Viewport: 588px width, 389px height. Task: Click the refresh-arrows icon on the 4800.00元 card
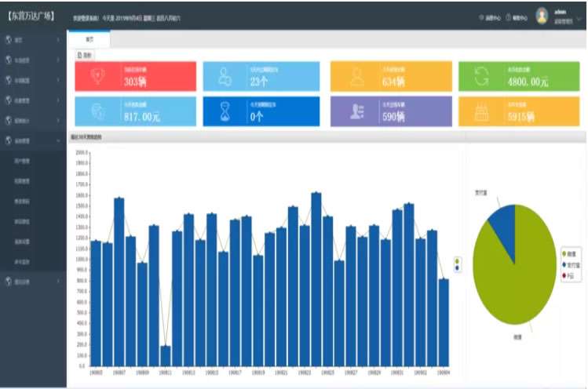[481, 76]
